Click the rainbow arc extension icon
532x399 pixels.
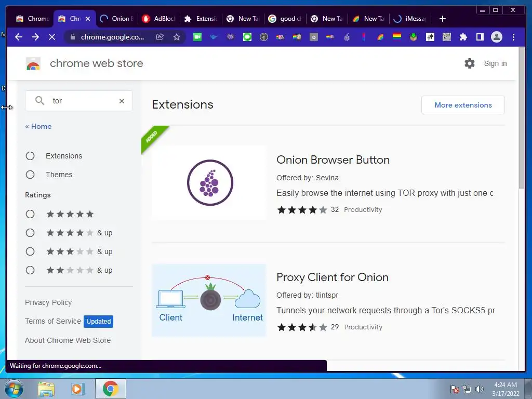pyautogui.click(x=380, y=37)
